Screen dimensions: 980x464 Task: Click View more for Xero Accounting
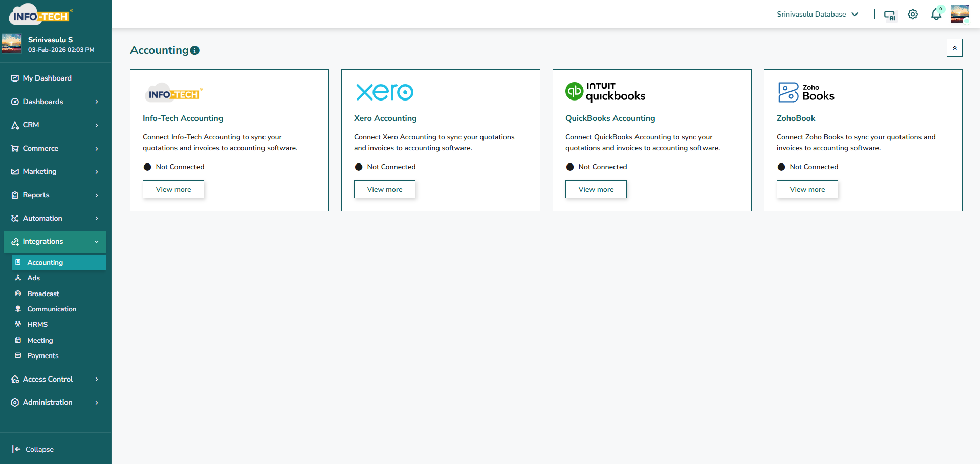[384, 189]
